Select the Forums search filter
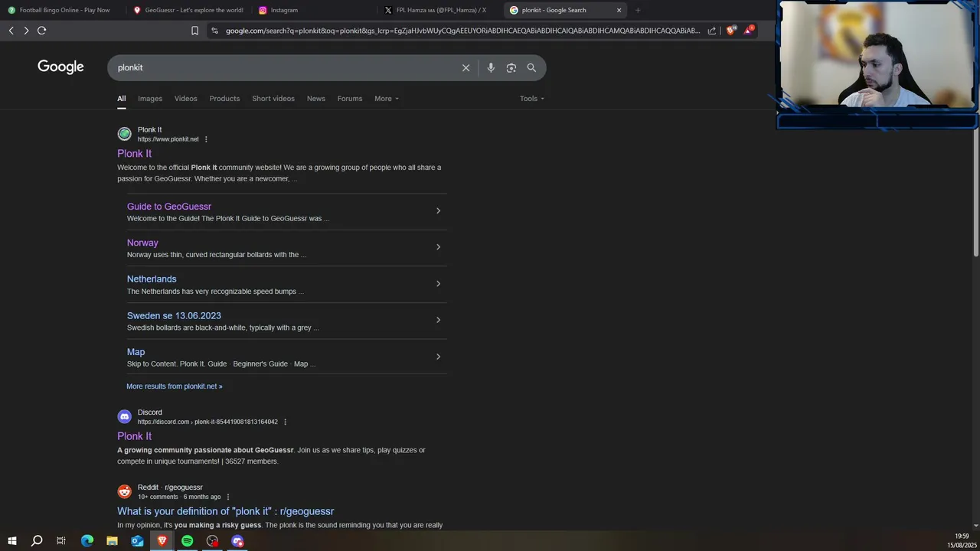Viewport: 980px width, 551px height. [x=350, y=99]
